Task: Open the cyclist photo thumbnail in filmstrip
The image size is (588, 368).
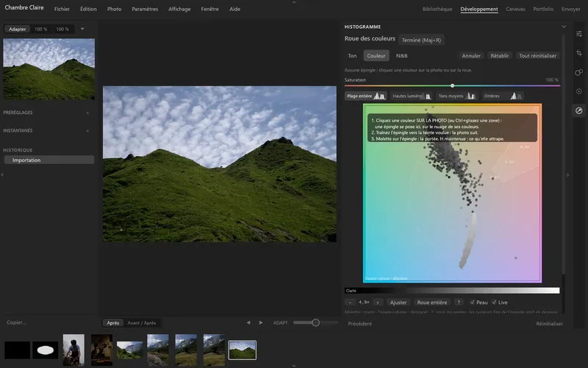Action: point(73,350)
